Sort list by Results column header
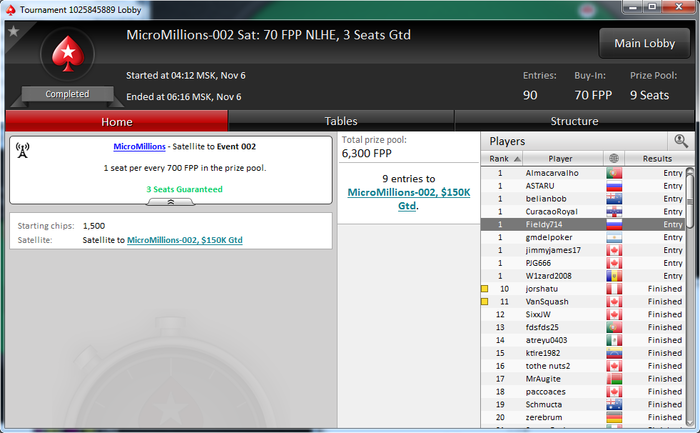The width and height of the screenshot is (700, 433). coord(659,158)
